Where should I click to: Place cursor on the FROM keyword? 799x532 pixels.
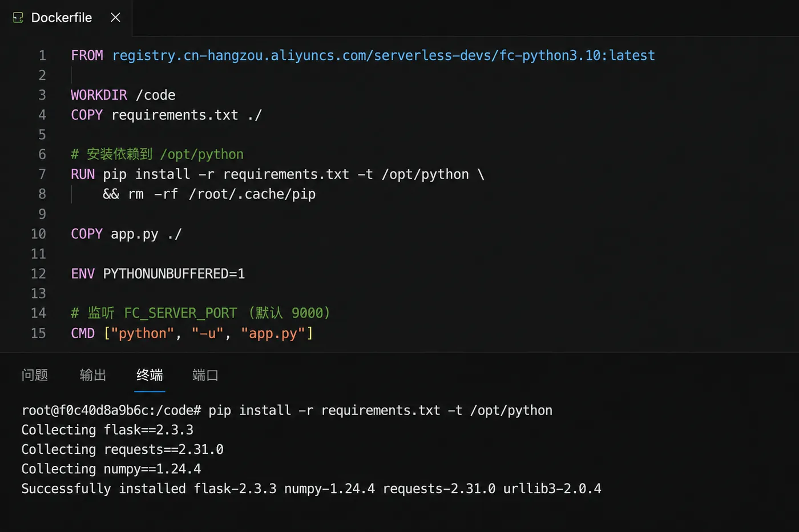click(87, 55)
